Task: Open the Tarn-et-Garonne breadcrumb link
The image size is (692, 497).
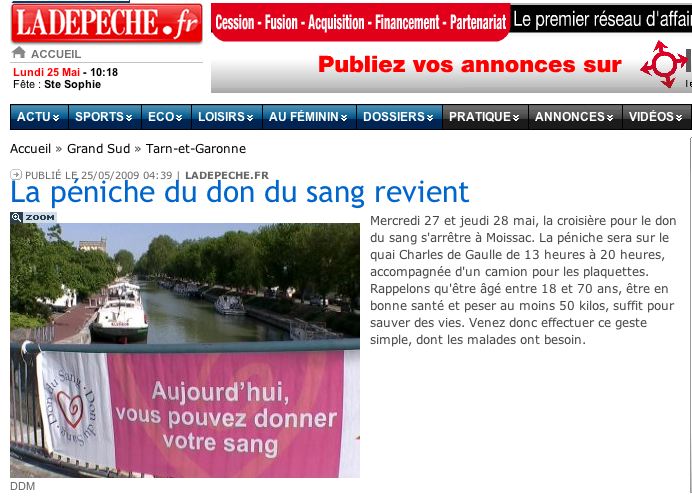Action: [x=196, y=149]
